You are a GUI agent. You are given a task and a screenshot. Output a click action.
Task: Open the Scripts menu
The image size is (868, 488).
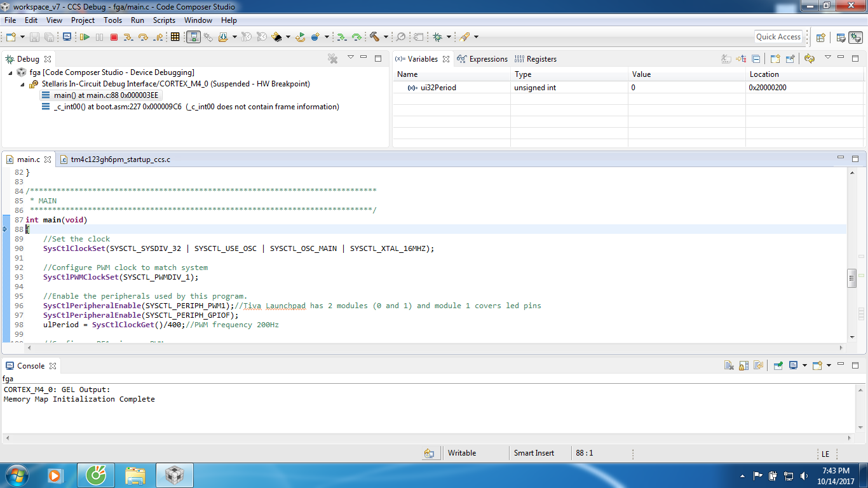(x=163, y=20)
